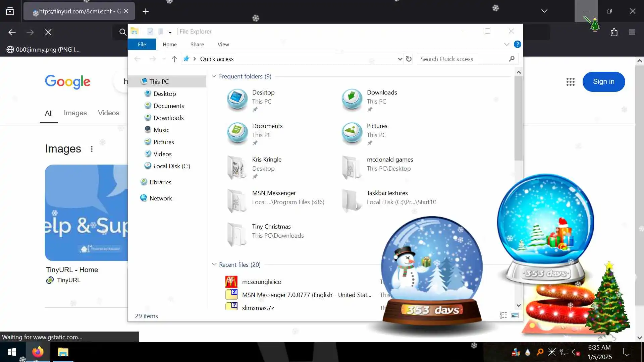Click the Google Sign in button

603,81
